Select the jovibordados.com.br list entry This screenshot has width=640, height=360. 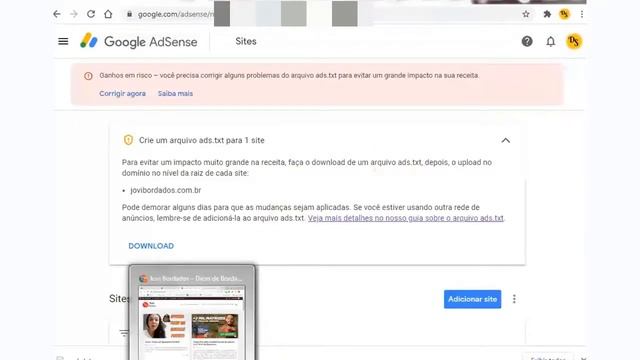coord(166,190)
